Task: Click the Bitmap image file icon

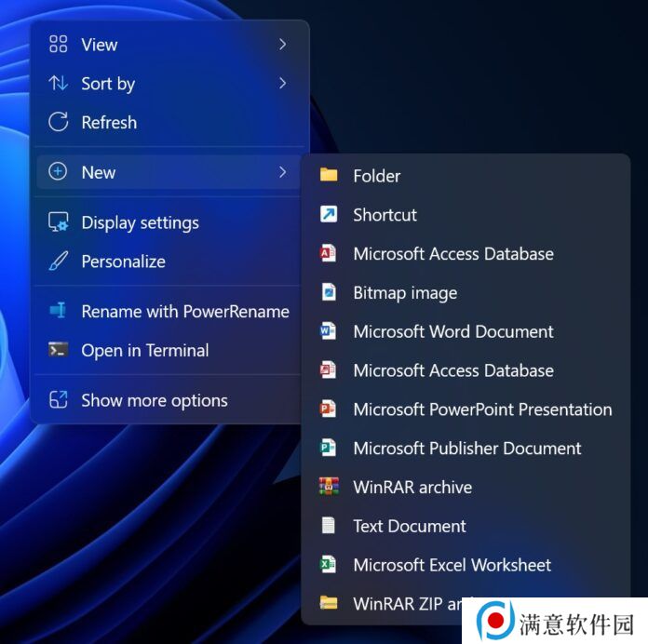Action: [329, 292]
